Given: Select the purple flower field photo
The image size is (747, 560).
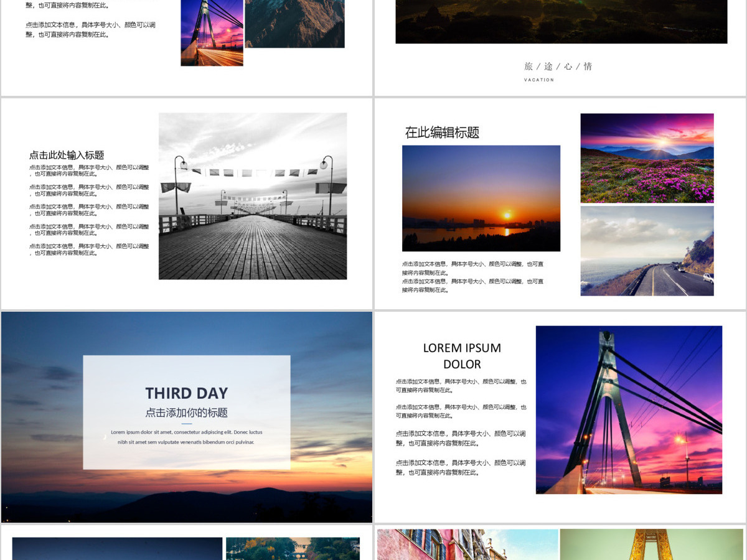Looking at the screenshot, I should [647, 158].
